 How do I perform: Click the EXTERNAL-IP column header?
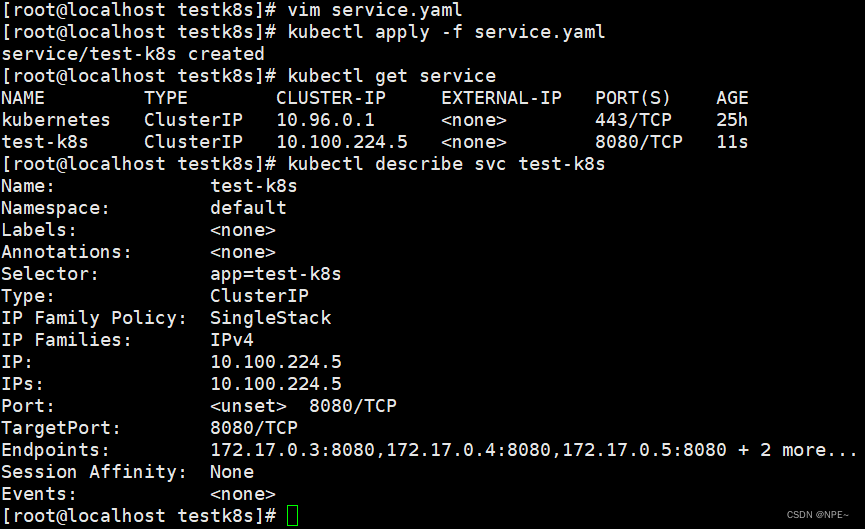[501, 98]
